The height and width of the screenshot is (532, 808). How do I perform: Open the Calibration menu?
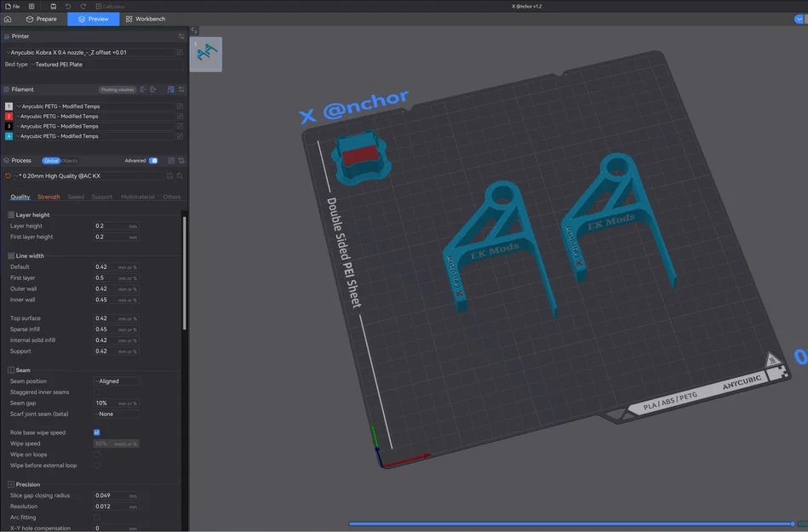111,6
